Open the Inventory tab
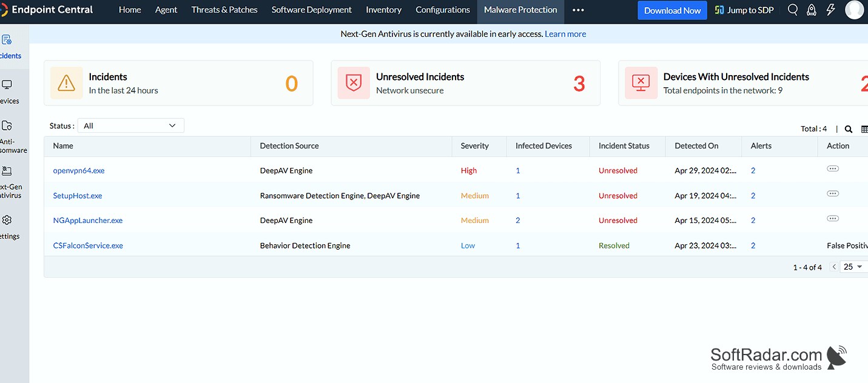Screen dimensions: 868x383 [x=383, y=10]
